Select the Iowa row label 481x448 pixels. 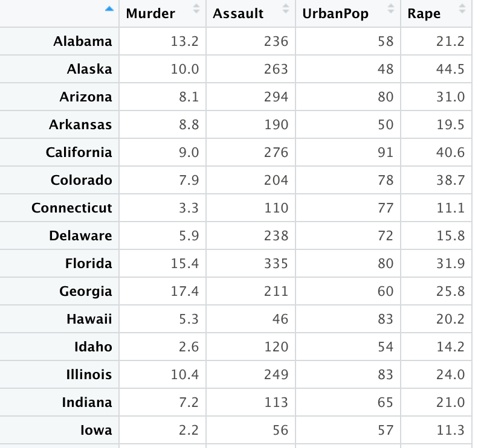click(96, 430)
